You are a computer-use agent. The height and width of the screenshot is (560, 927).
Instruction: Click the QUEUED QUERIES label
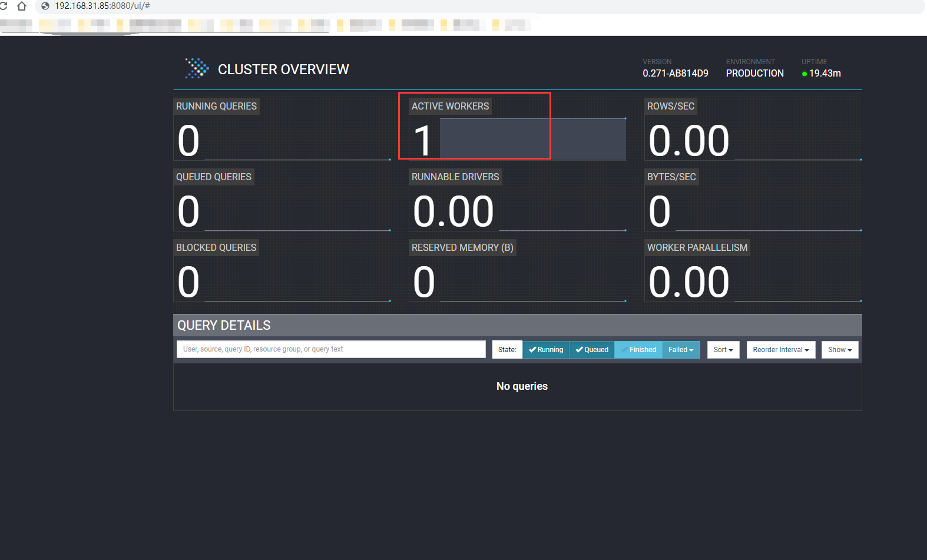pyautogui.click(x=214, y=177)
